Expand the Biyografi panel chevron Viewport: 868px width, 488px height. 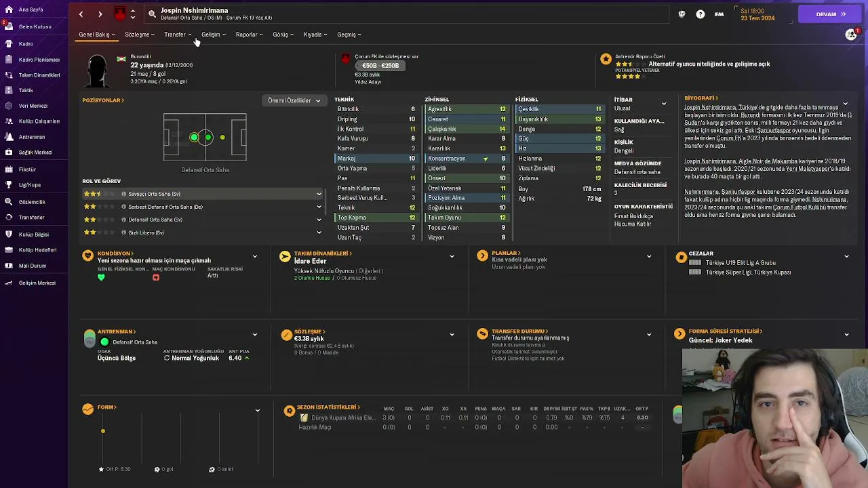pyautogui.click(x=845, y=104)
